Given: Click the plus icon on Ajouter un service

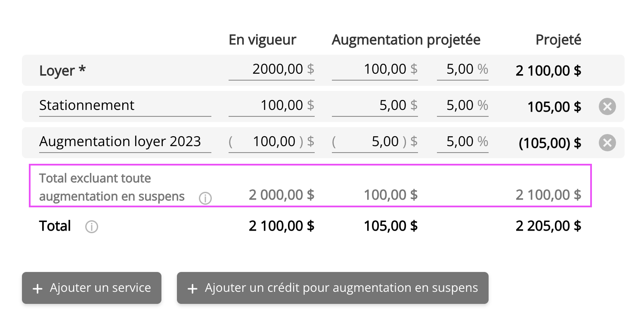Looking at the screenshot, I should point(38,288).
